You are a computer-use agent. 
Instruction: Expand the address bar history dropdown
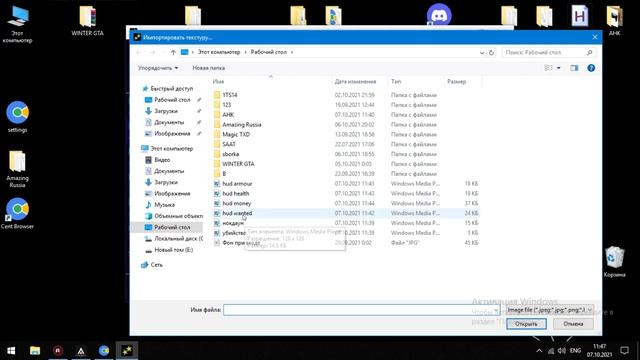point(482,52)
